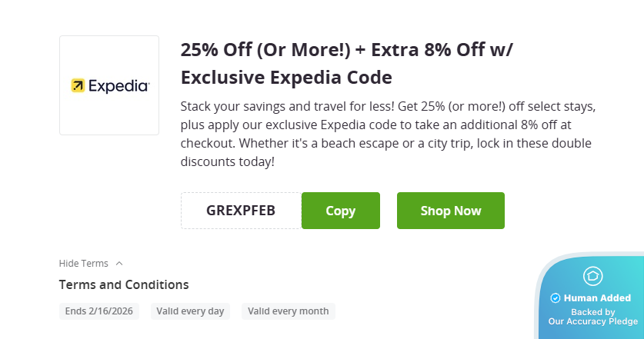Click the house icon in accuracy badge
The height and width of the screenshot is (339, 644).
click(592, 276)
